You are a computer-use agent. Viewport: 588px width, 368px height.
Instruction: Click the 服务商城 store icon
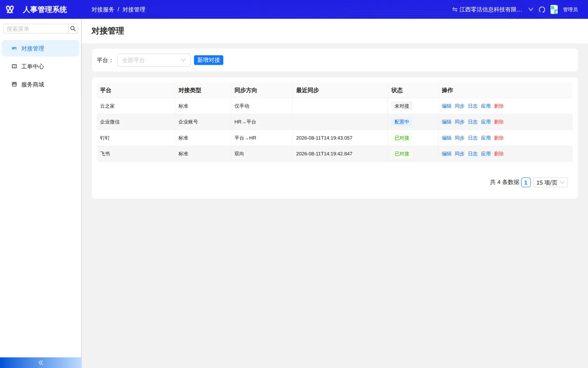14,84
